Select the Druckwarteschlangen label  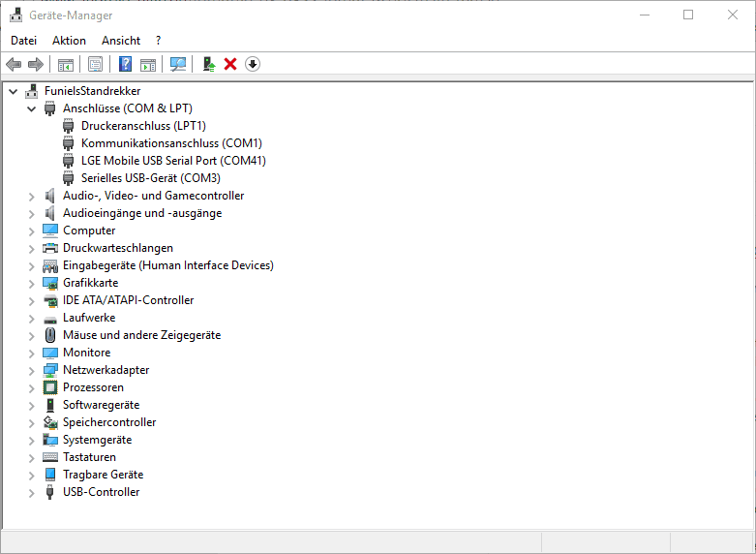coord(118,248)
